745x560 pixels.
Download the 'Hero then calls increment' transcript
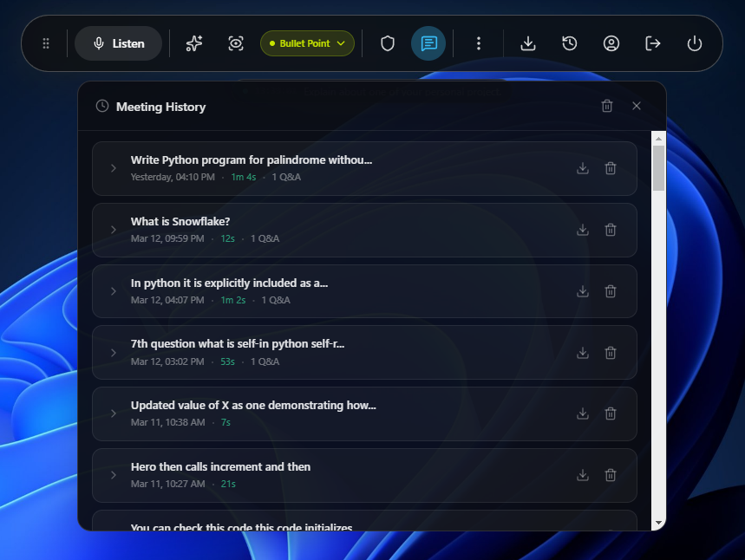[x=582, y=475]
